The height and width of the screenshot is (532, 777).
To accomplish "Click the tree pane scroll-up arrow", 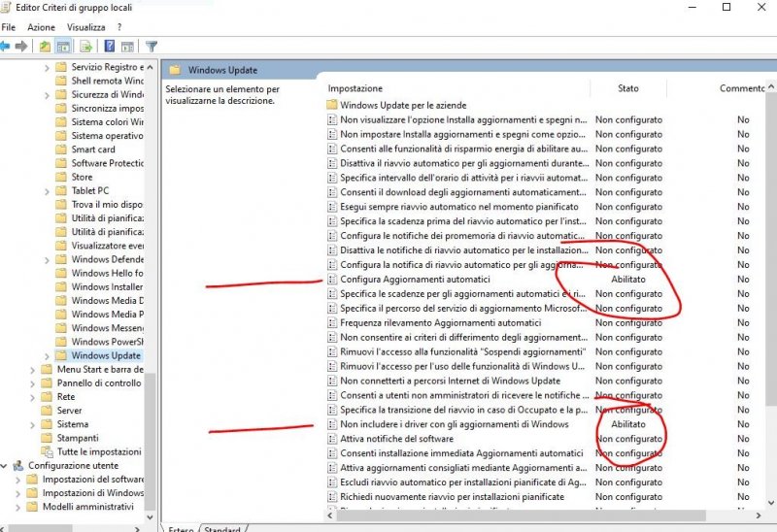I will (150, 67).
